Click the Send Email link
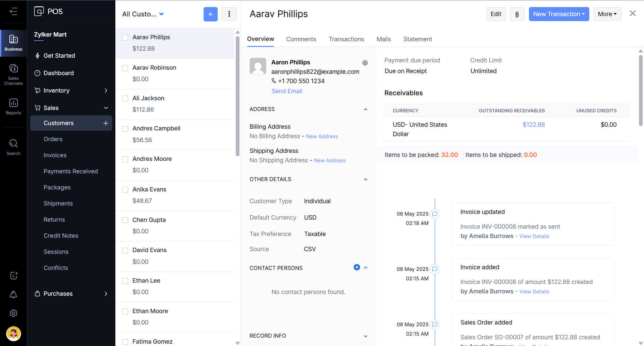The image size is (644, 346). pyautogui.click(x=286, y=91)
